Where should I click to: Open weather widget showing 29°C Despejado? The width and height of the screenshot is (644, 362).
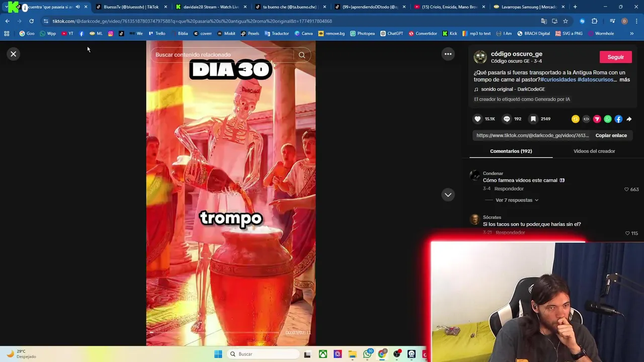point(20,354)
